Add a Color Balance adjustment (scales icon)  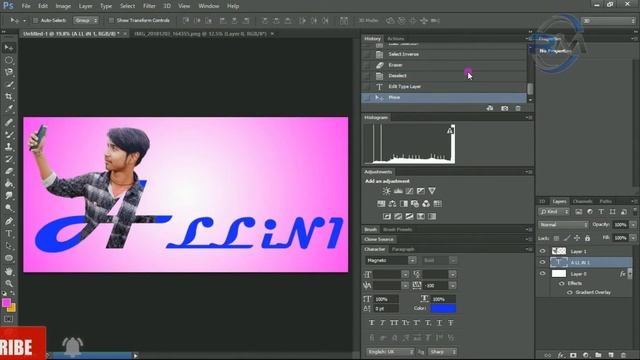coord(392,204)
